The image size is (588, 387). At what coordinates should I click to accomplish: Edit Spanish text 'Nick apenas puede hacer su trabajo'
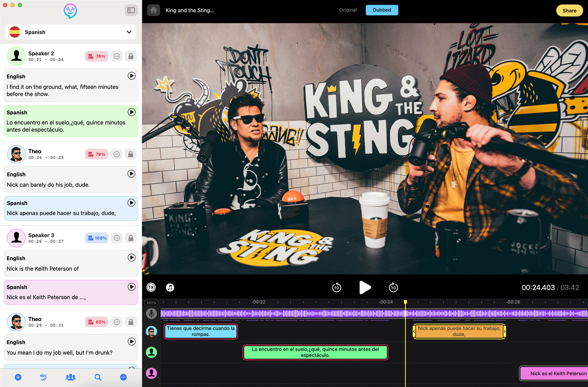point(61,213)
